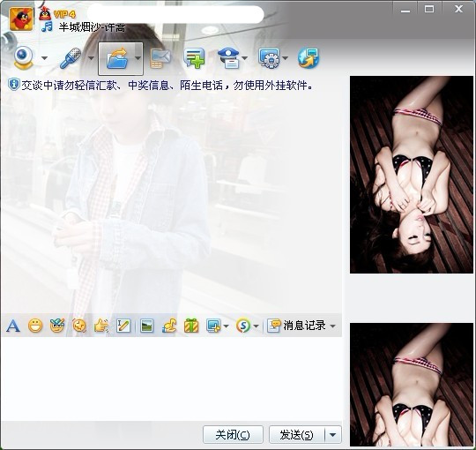Click the send file folder icon
The height and width of the screenshot is (450, 476).
(x=117, y=58)
